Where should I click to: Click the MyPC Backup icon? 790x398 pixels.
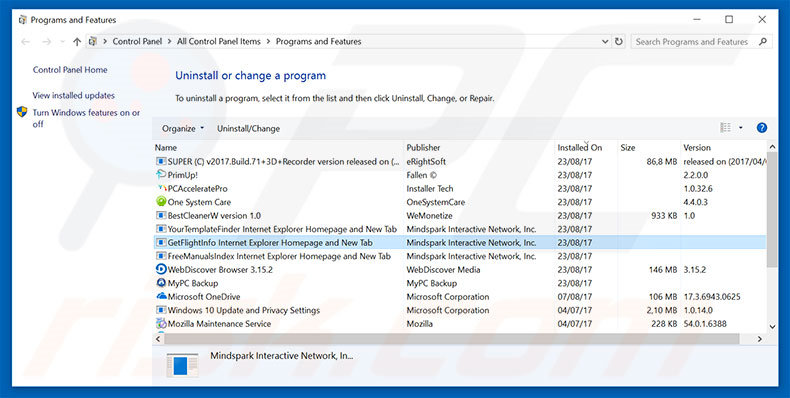[x=161, y=283]
